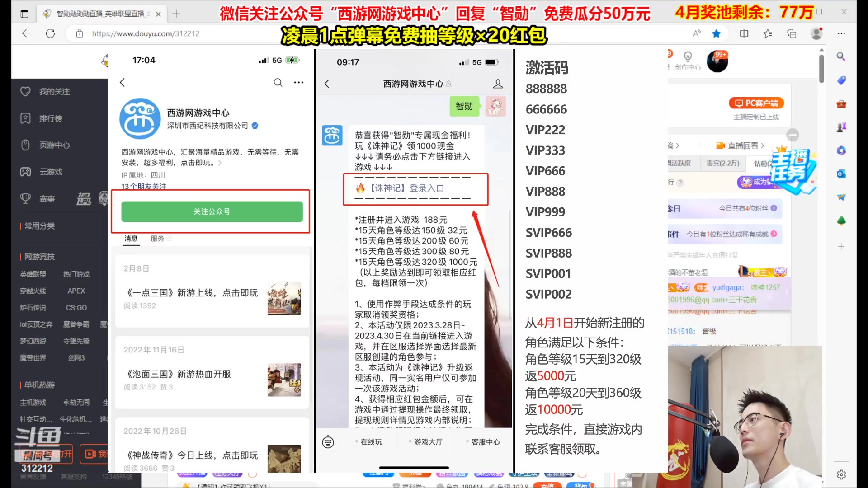Go back to the previous page

[27, 33]
